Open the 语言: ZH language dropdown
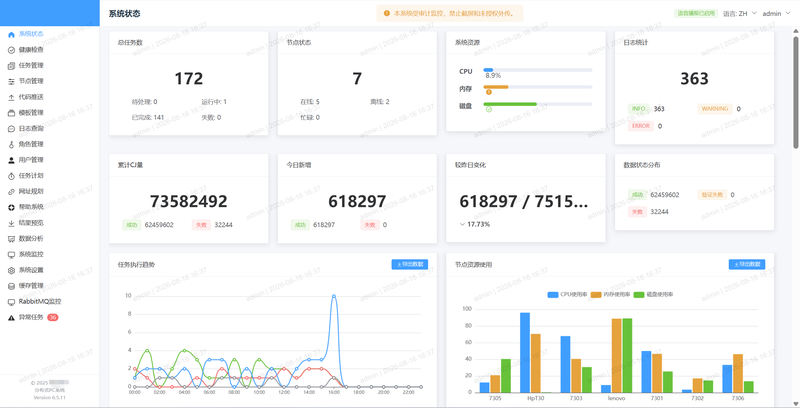 click(739, 14)
